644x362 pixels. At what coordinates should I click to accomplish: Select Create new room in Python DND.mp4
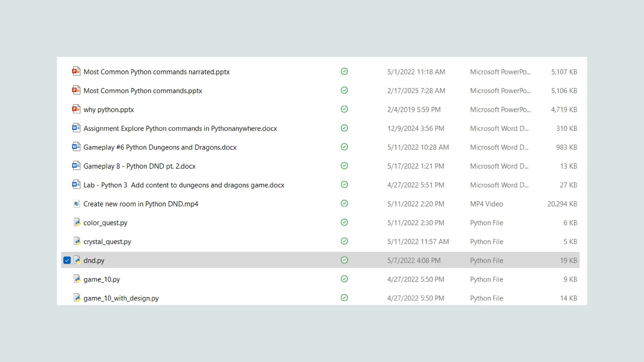click(x=141, y=204)
